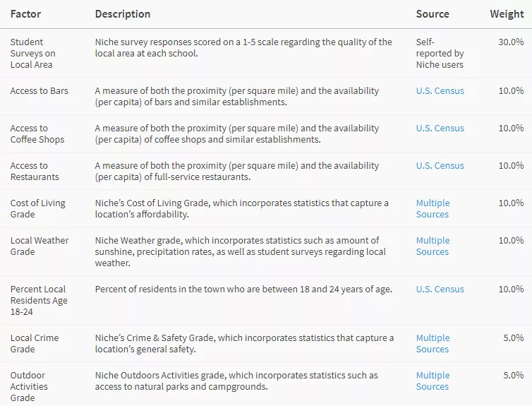Open Multiple Sources link for Outdoor Activities Grade
The width and height of the screenshot is (532, 406).
[433, 381]
